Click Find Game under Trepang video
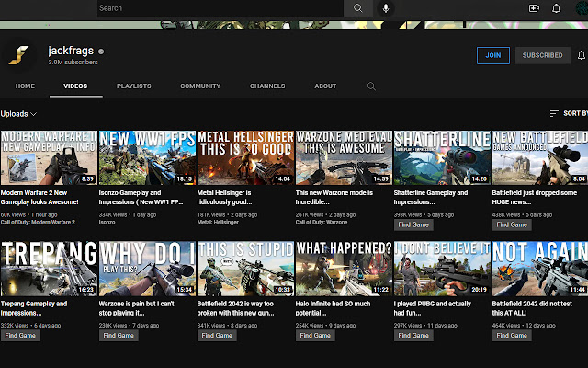 coord(20,335)
